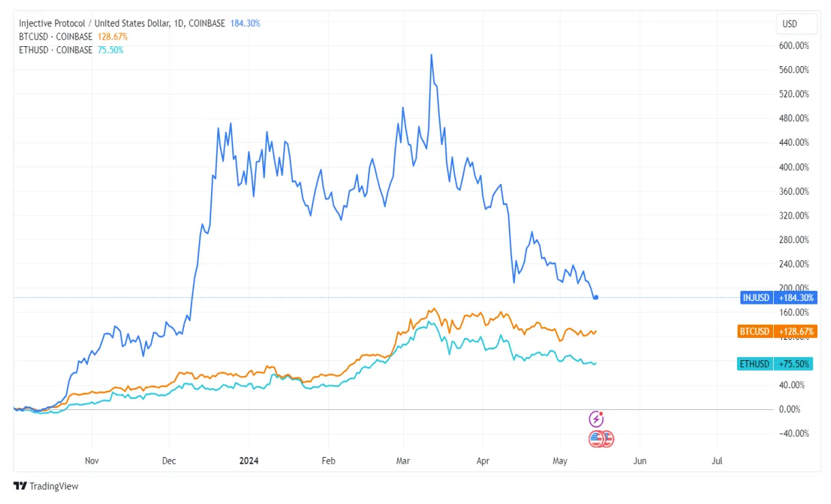This screenshot has height=504, width=831.
Task: Click the TradingView logo
Action: tap(46, 486)
